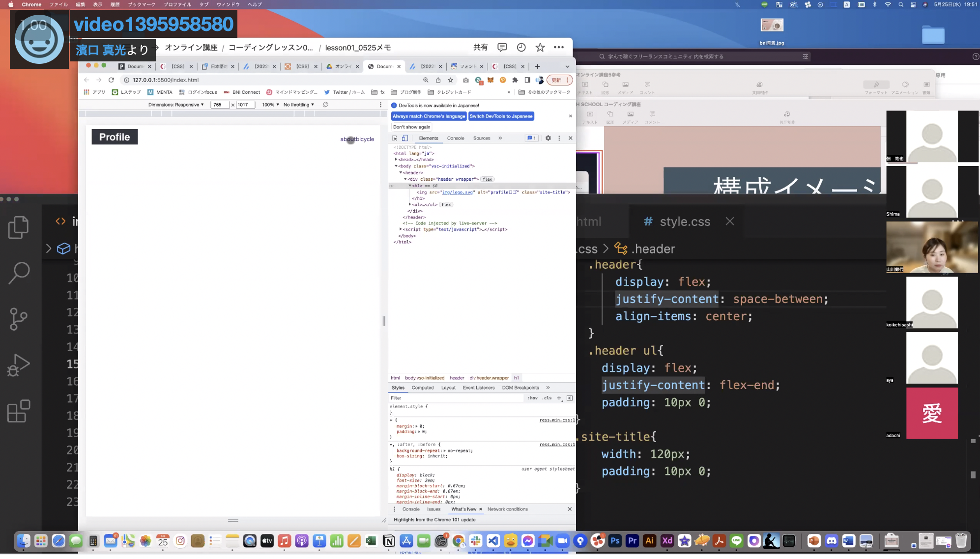This screenshot has height=559, width=980.
Task: Open first ress.min.css:1 source link
Action: pyautogui.click(x=557, y=420)
